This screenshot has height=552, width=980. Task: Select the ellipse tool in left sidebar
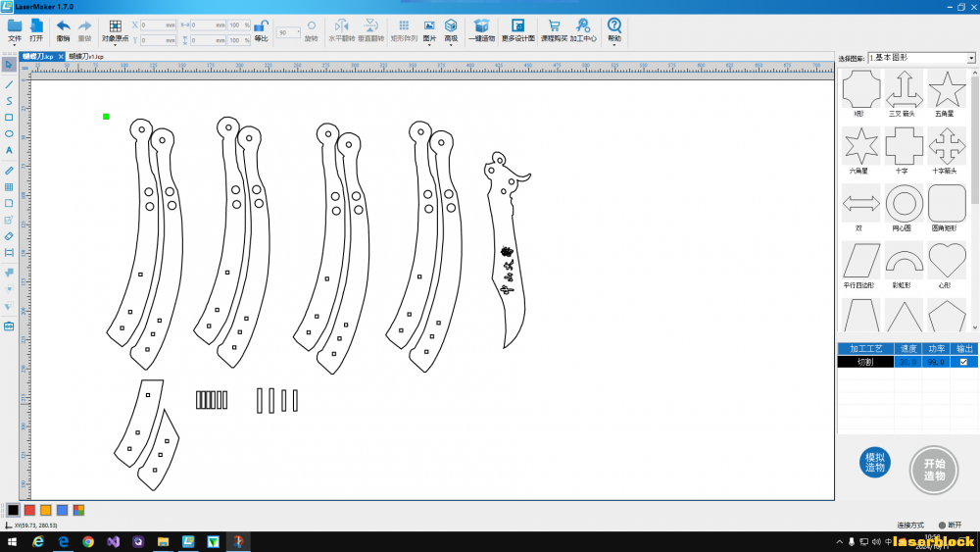pyautogui.click(x=9, y=133)
